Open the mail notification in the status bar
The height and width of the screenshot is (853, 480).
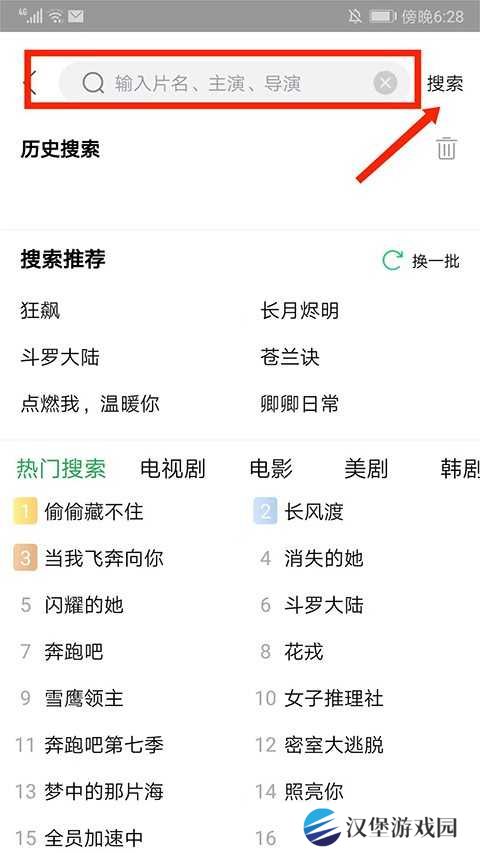click(x=76, y=16)
